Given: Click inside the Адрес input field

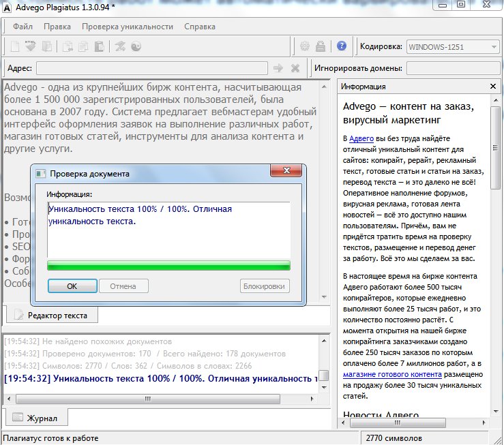Looking at the screenshot, I should coord(152,68).
